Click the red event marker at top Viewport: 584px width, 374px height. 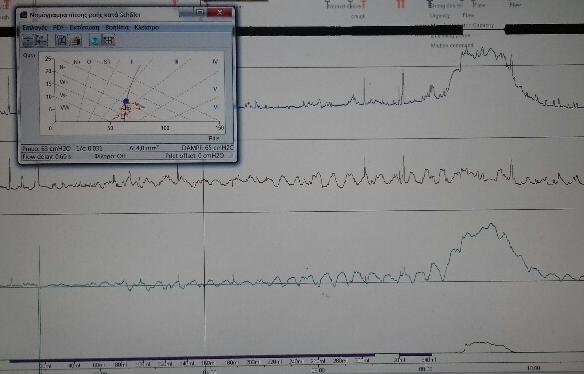(400, 4)
